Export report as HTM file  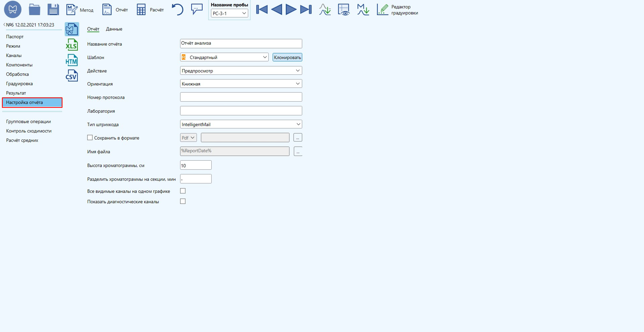(72, 60)
